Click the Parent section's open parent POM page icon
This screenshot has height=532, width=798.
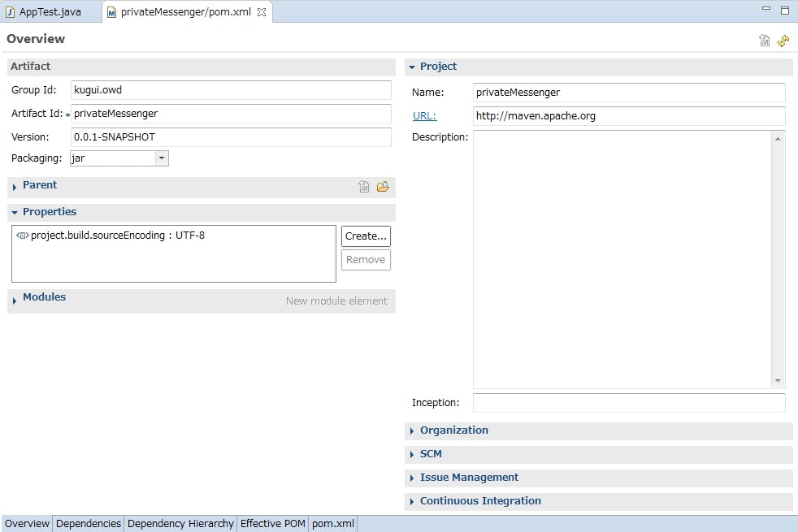click(x=363, y=187)
